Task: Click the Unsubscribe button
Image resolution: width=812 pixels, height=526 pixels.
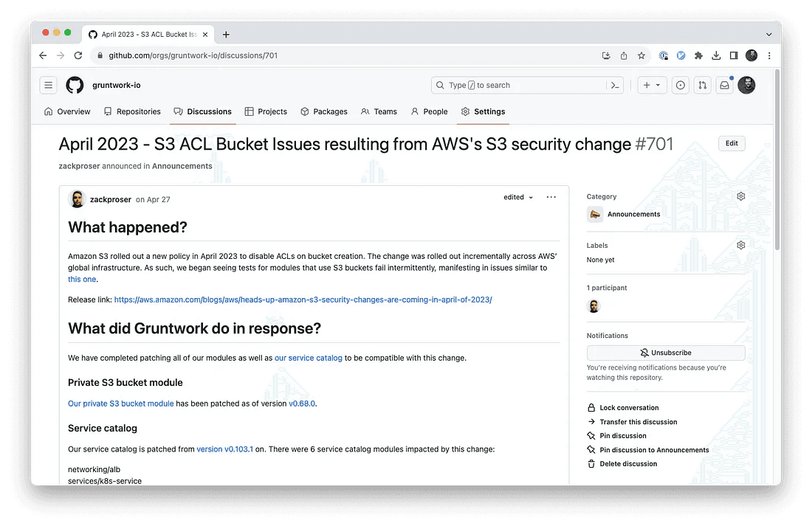Action: coord(665,353)
